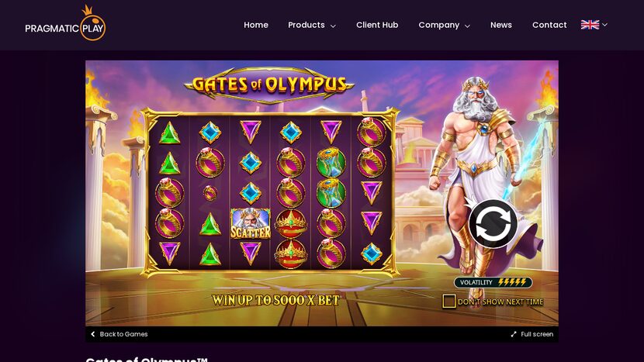The image size is (644, 362).
Task: Click the Back to Games arrow icon
Action: [93, 334]
